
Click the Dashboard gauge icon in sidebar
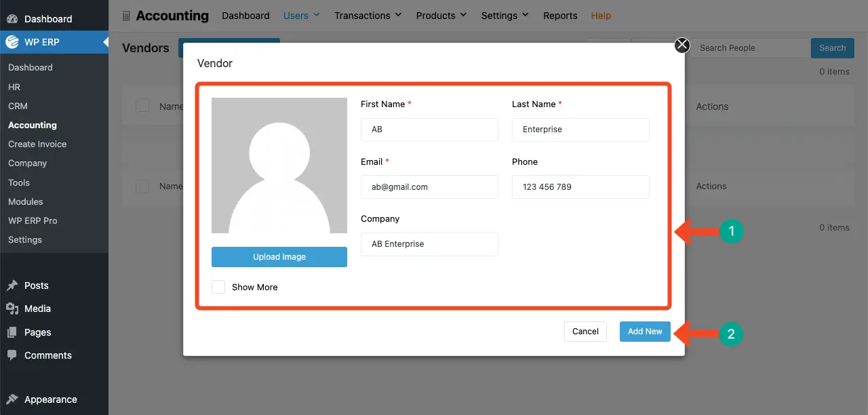click(x=12, y=19)
